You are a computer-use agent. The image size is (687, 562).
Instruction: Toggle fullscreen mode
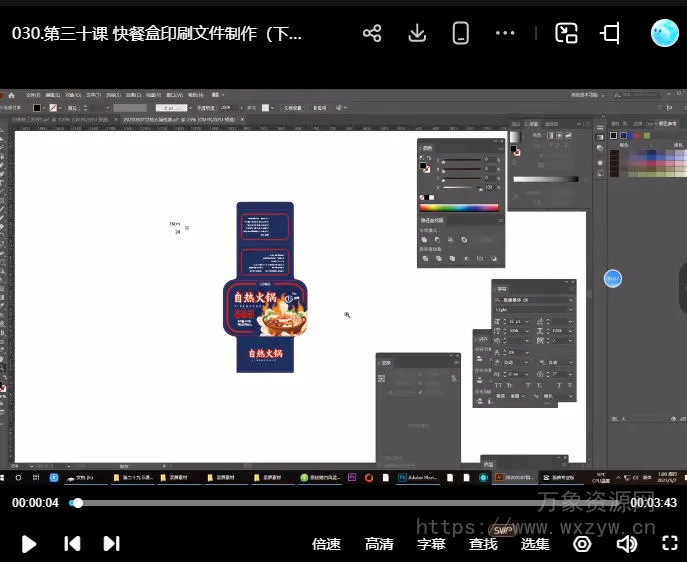pyautogui.click(x=670, y=544)
